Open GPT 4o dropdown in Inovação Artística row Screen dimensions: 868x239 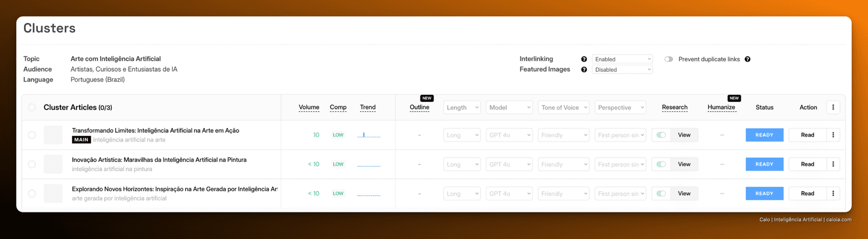[x=509, y=164]
